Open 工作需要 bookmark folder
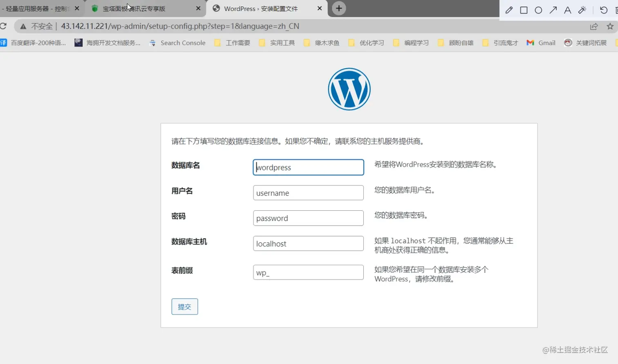This screenshot has width=618, height=364. tap(232, 42)
